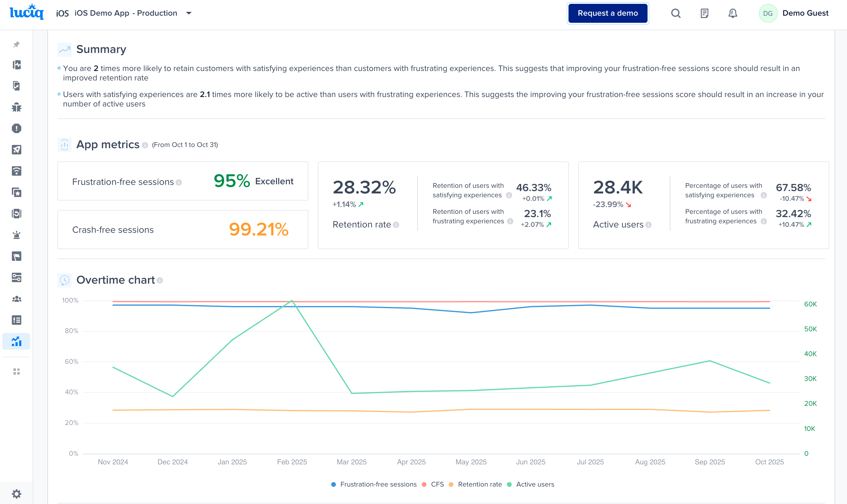The width and height of the screenshot is (847, 504).
Task: Open the rocket releases sidebar icon
Action: tap(16, 150)
